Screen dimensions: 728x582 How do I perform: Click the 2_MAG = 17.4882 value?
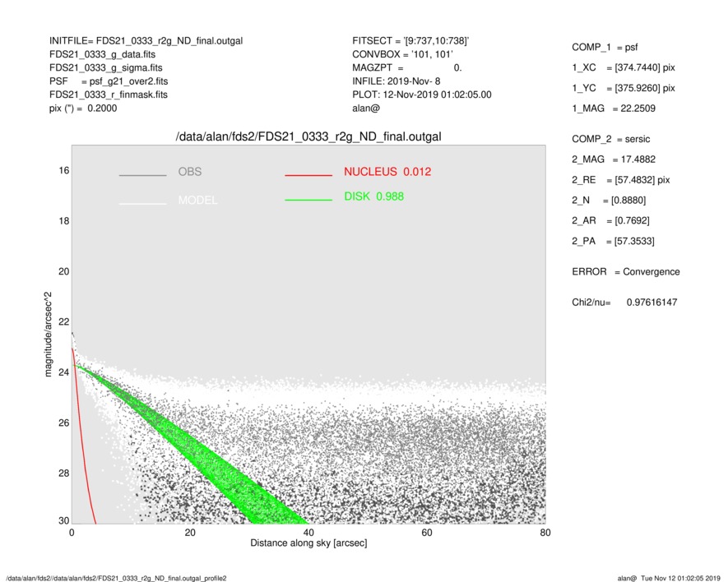click(614, 159)
